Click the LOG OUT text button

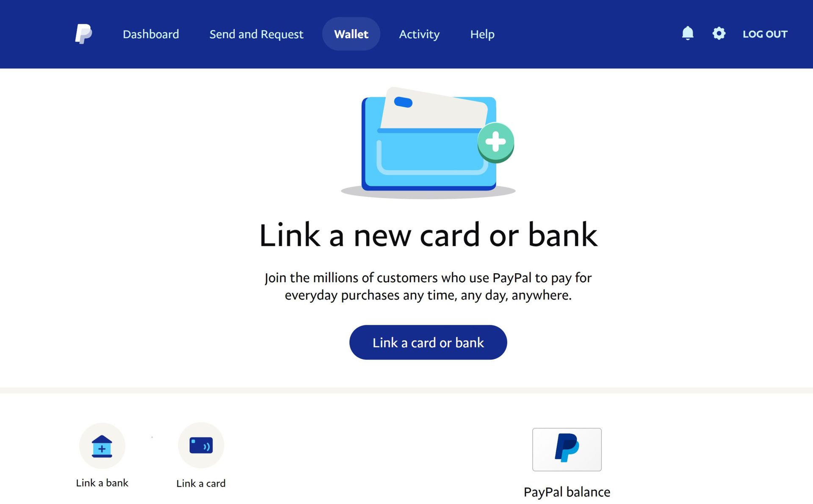pos(765,34)
